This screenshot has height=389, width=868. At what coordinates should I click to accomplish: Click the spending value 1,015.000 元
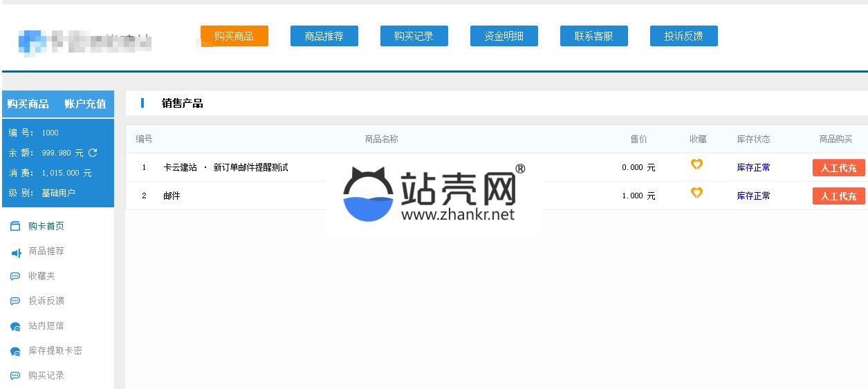pos(66,173)
